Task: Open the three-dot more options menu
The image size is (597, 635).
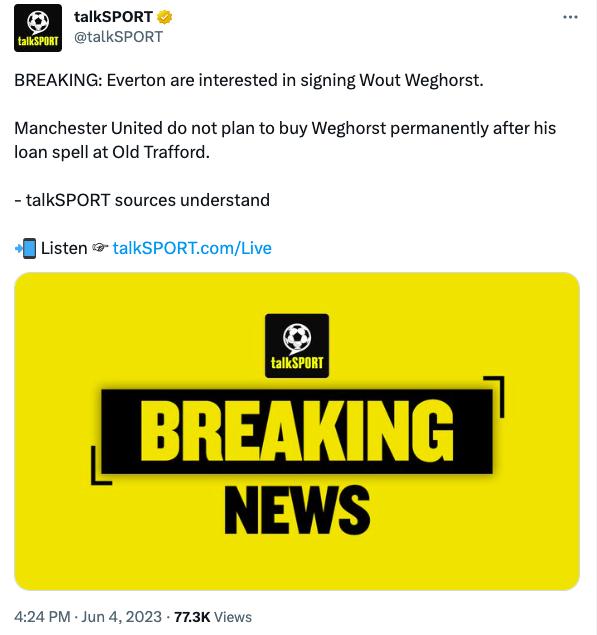Action: [x=570, y=17]
